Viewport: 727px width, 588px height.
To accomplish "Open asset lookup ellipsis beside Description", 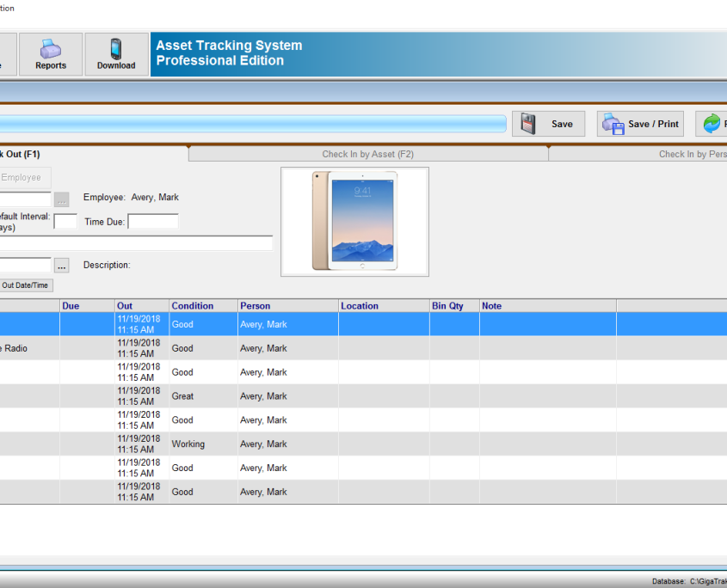I will [x=62, y=266].
